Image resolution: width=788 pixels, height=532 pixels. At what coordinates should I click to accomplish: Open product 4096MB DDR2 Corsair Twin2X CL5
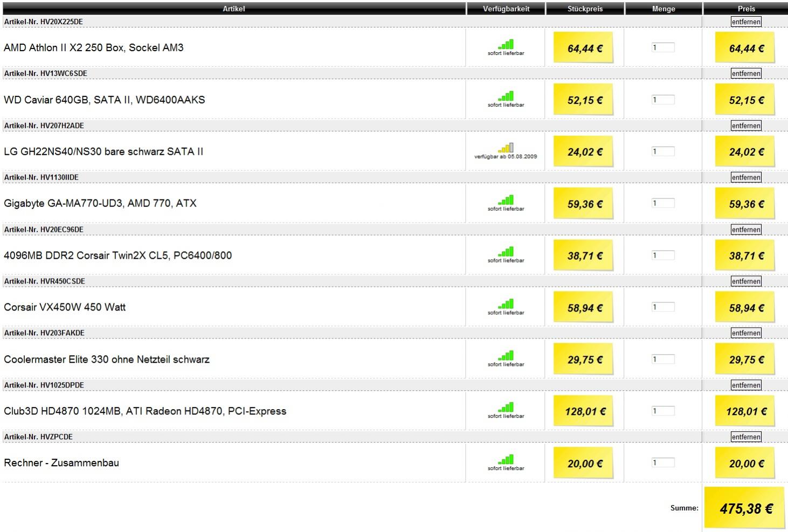(x=118, y=255)
